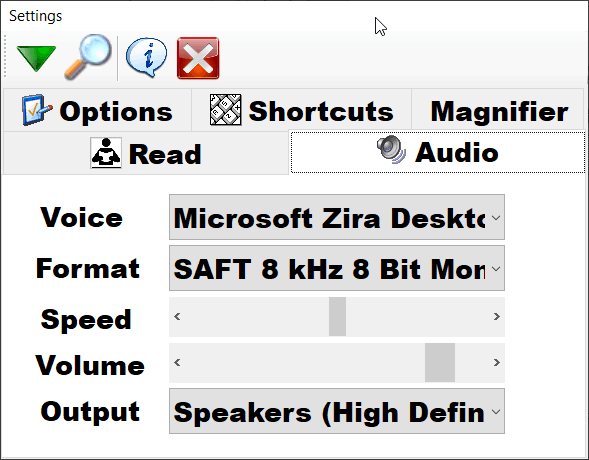Click the Volume slider thumb

440,362
